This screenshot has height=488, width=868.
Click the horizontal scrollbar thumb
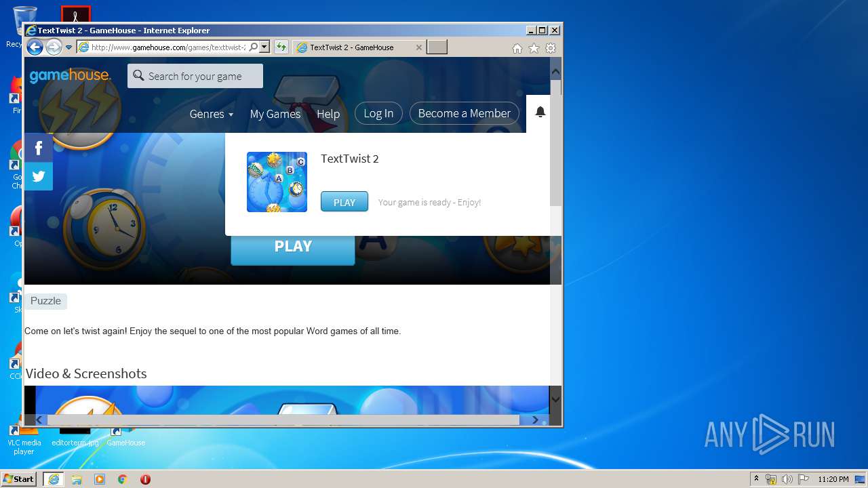pos(283,420)
